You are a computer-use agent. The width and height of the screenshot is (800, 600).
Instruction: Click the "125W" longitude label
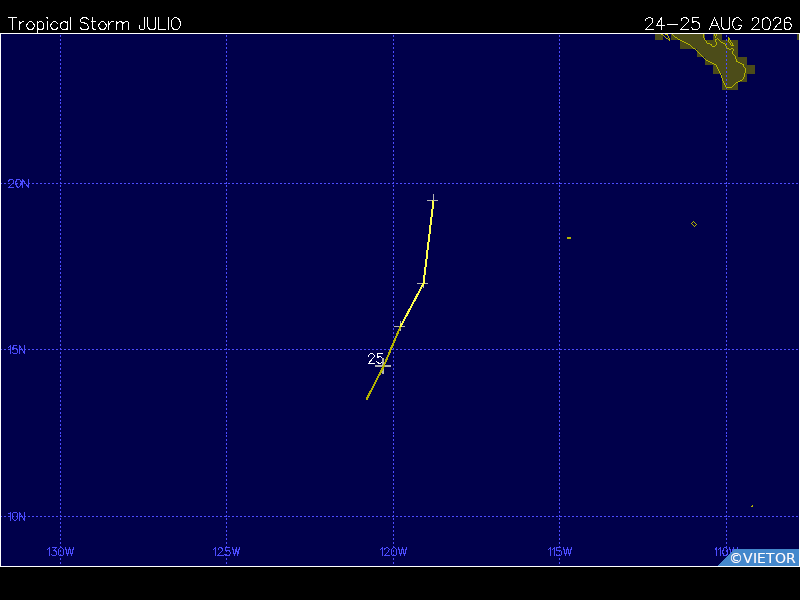click(227, 552)
